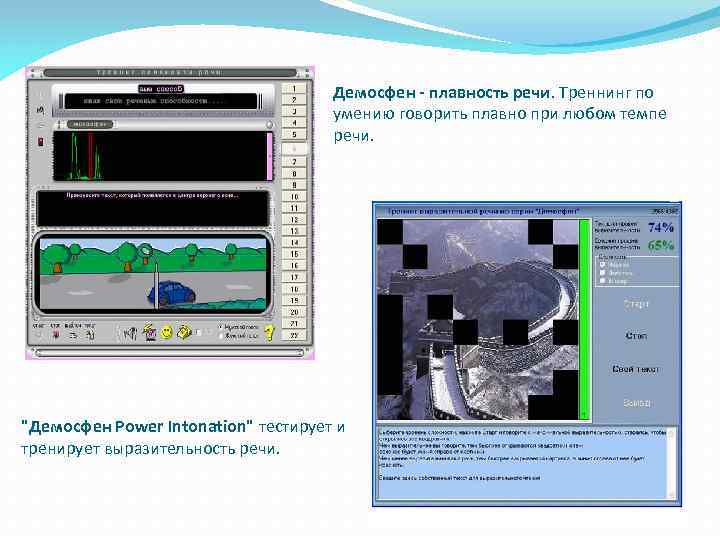Open help via yellow question mark icon

[270, 332]
